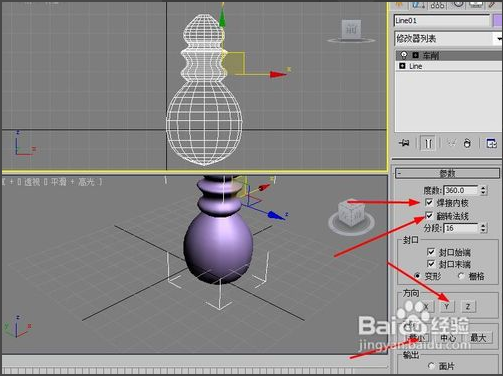503x376 pixels.
Task: Click the 平滑 + 高光 shading label
Action: point(72,182)
